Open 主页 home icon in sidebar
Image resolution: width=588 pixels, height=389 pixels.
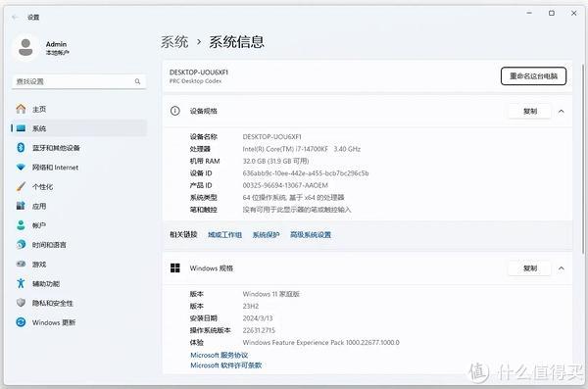coord(21,109)
